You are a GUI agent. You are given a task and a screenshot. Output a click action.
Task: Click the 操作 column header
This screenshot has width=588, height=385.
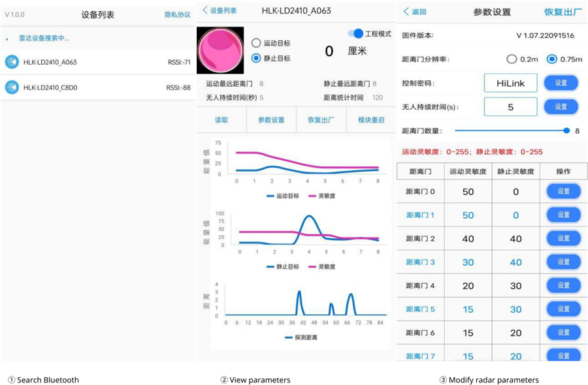coord(563,172)
